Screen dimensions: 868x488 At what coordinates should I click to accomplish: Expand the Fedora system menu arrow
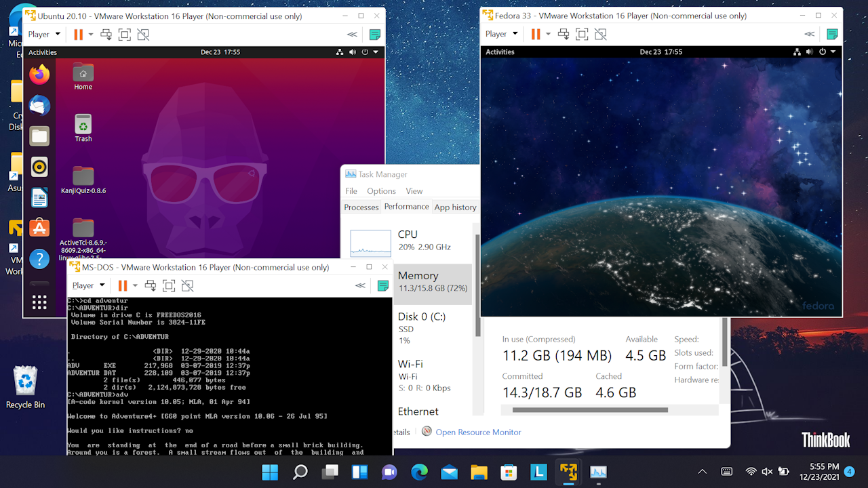point(833,52)
